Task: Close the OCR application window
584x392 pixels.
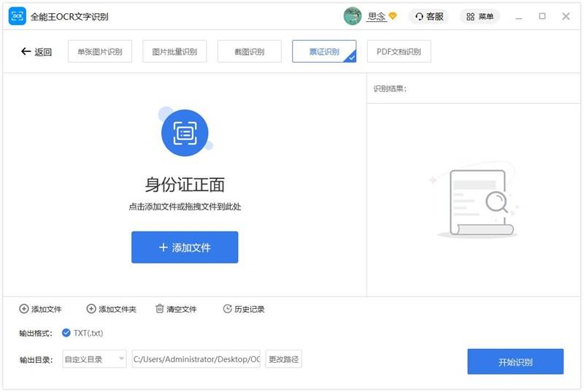Action: (x=566, y=16)
